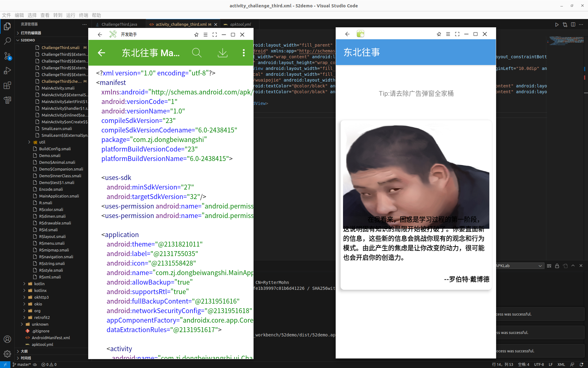588x368 pixels.
Task: Click the back arrow in 东北往事 app
Action: pos(347,34)
